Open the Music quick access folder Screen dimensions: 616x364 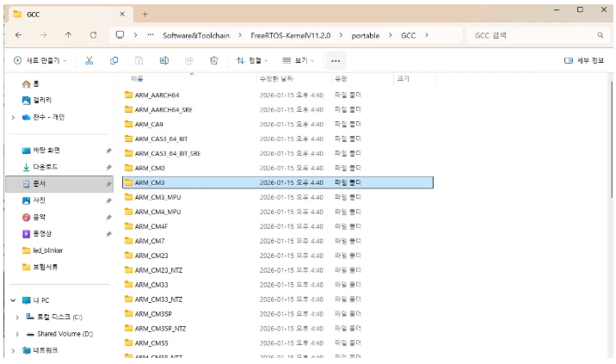pyautogui.click(x=34, y=217)
